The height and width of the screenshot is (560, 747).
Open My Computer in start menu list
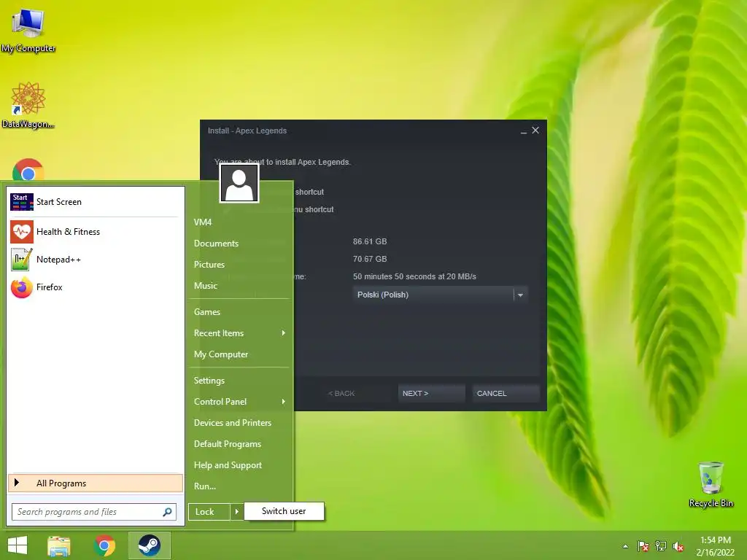[221, 354]
